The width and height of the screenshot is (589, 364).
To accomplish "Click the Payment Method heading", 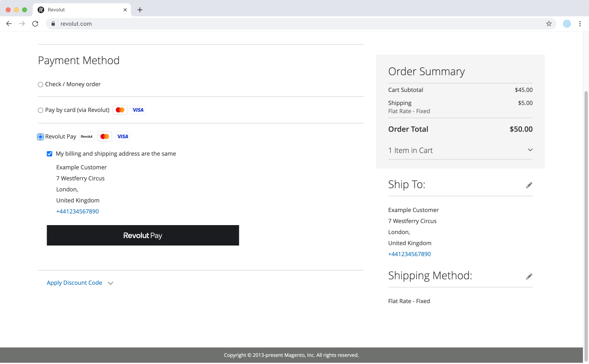I will (x=79, y=60).
